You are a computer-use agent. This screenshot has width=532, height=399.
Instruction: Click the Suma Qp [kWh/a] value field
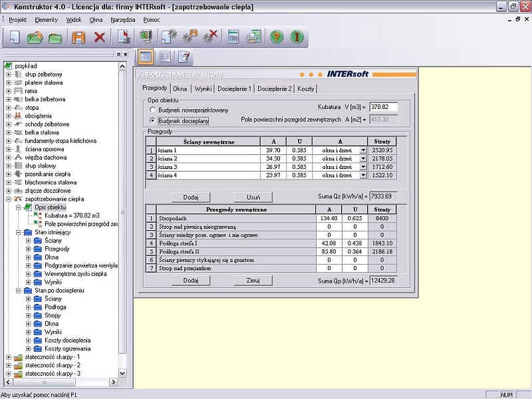click(384, 281)
